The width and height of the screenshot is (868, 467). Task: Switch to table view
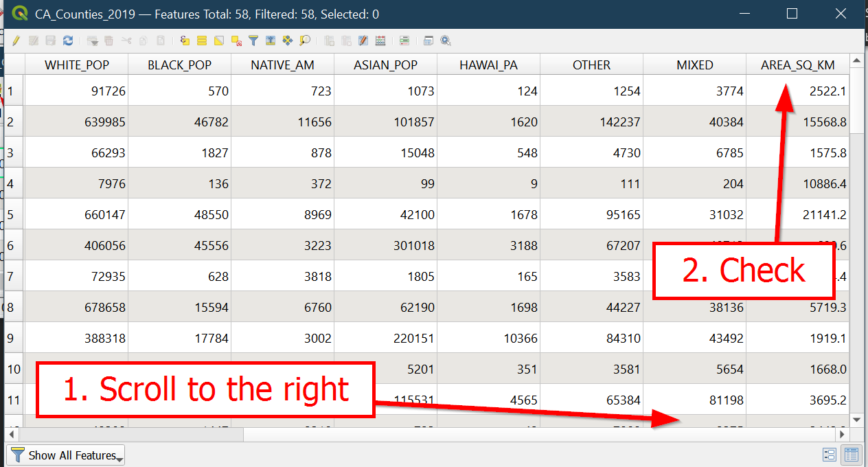(x=852, y=455)
